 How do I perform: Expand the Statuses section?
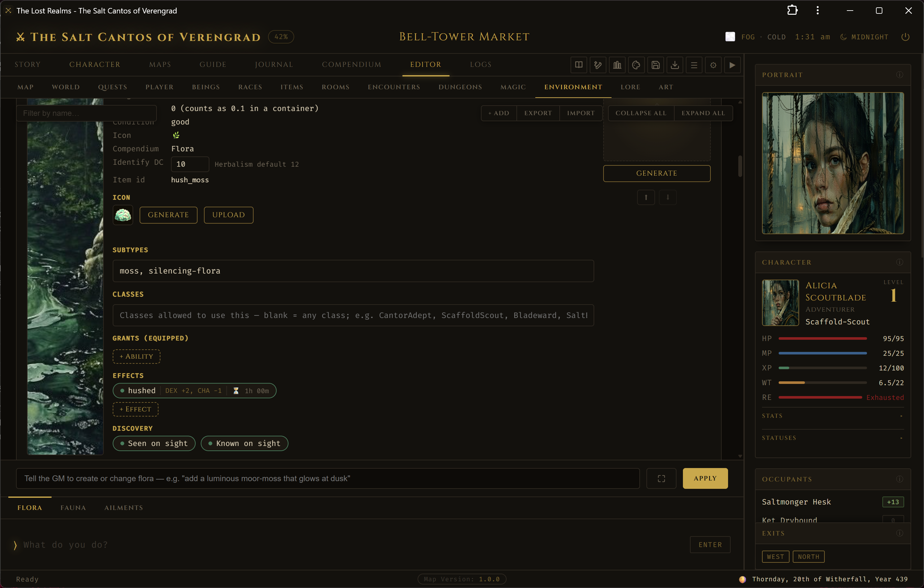[x=833, y=438]
